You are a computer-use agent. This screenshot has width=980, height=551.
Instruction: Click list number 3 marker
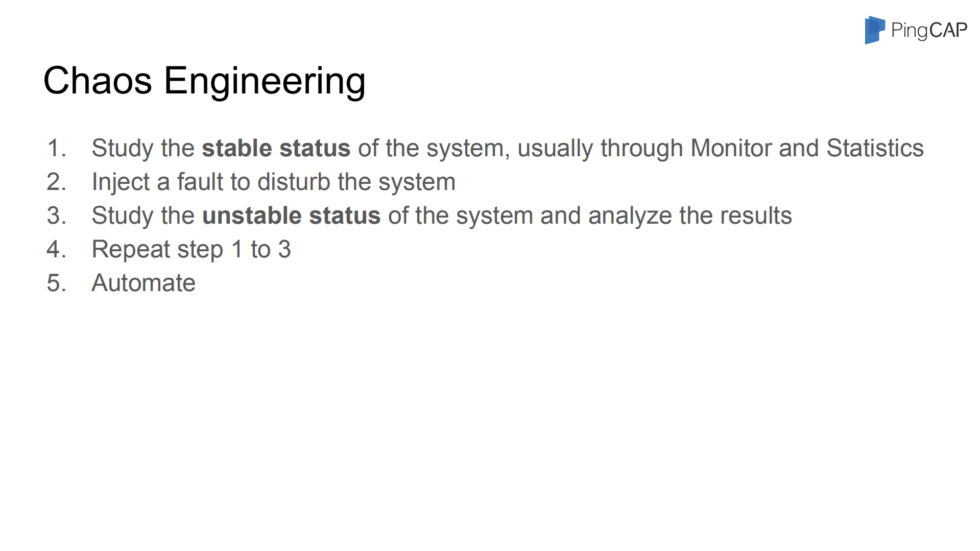(56, 215)
